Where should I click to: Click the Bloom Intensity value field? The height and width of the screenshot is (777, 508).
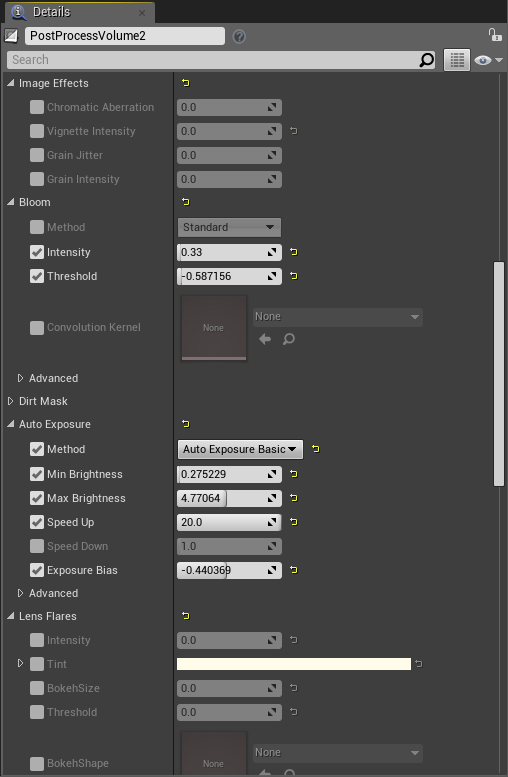pyautogui.click(x=229, y=252)
